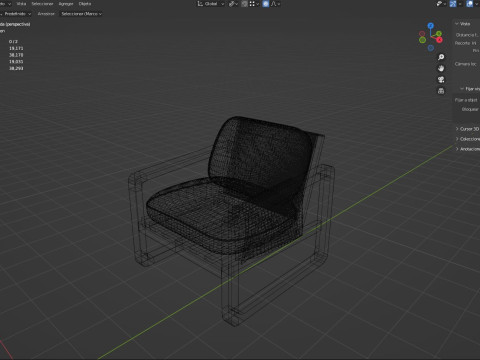Open the gizmo options dropdown arrow
The image size is (480, 360).
click(x=460, y=4)
